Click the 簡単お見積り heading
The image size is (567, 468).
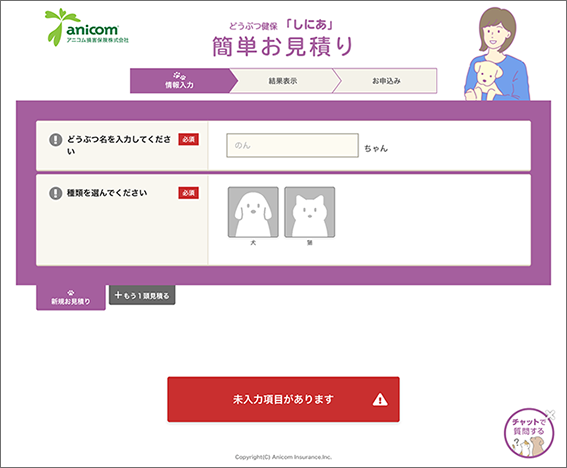[x=282, y=47]
